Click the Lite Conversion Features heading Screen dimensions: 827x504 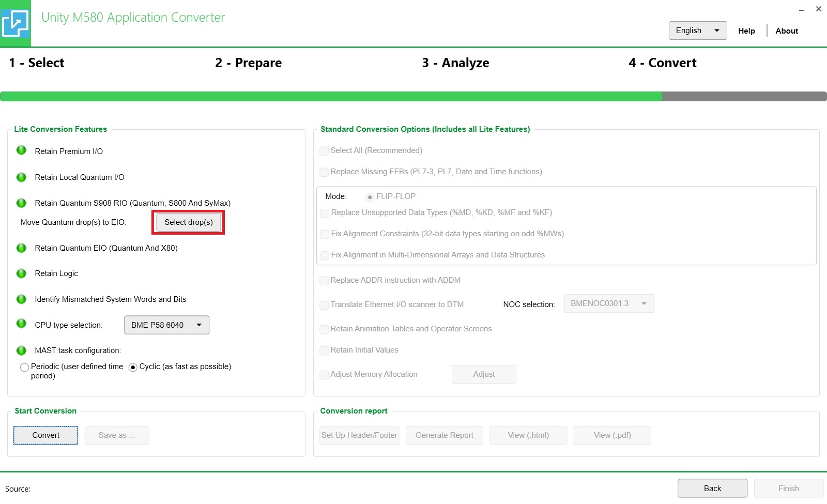point(60,129)
